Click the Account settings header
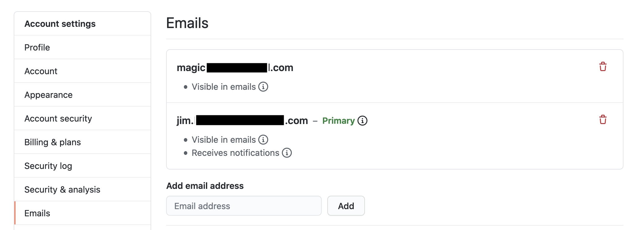644x230 pixels. pos(60,23)
